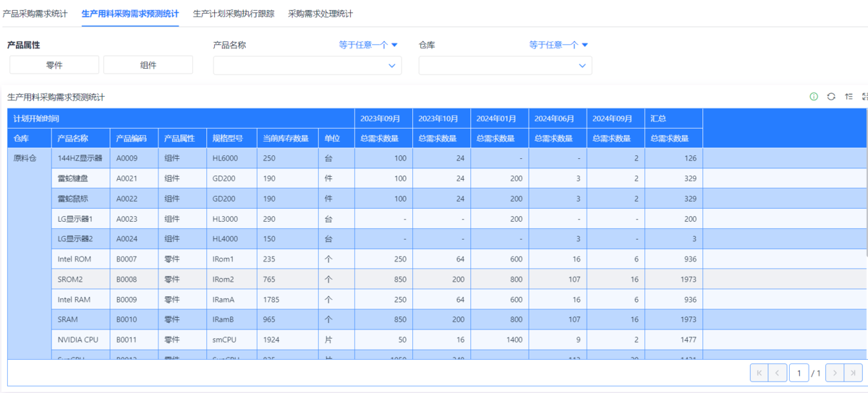Click the green info icon above the table
Image resolution: width=868 pixels, height=393 pixels.
click(x=814, y=97)
